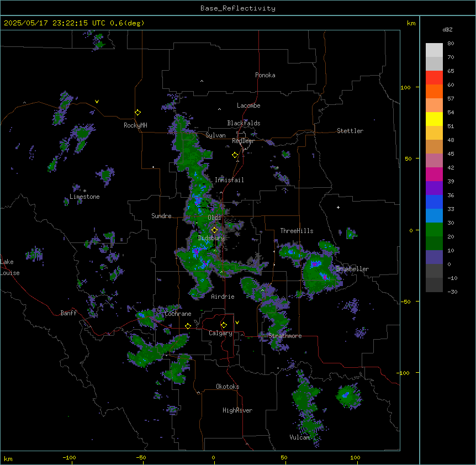Click the Drumheller label

click(352, 269)
